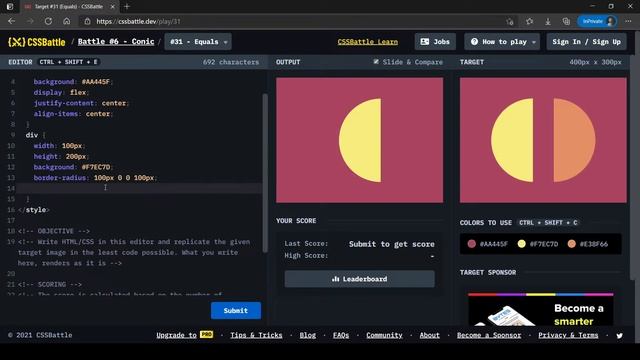Open Become a Sponsor footer link
The width and height of the screenshot is (640, 360).
pyautogui.click(x=489, y=335)
